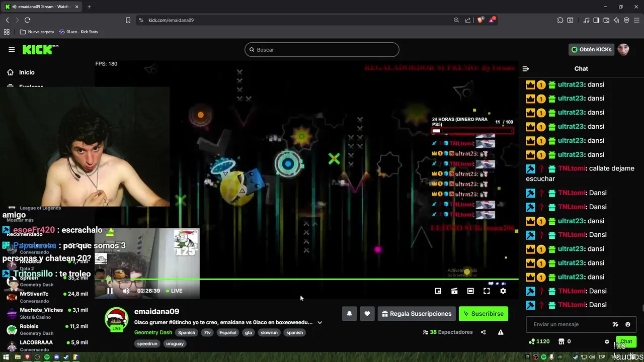Open browser extensions puzzle icon
644x362 pixels.
pos(560,20)
